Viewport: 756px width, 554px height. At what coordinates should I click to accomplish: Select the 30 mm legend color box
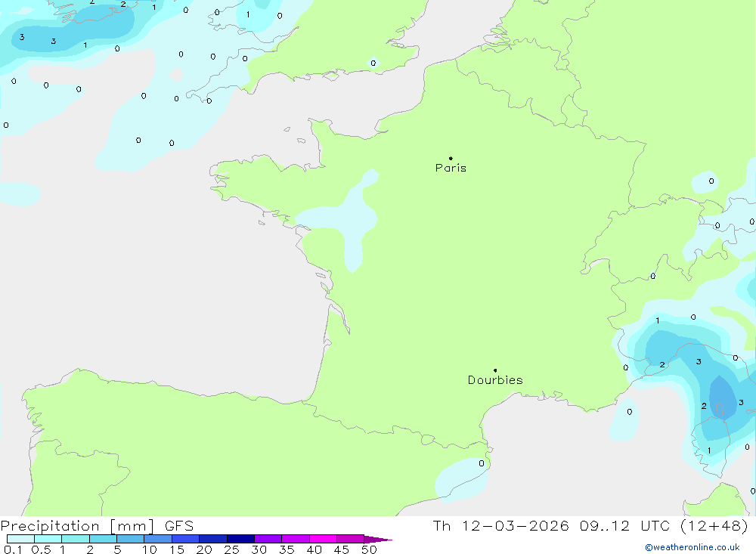[x=268, y=539]
